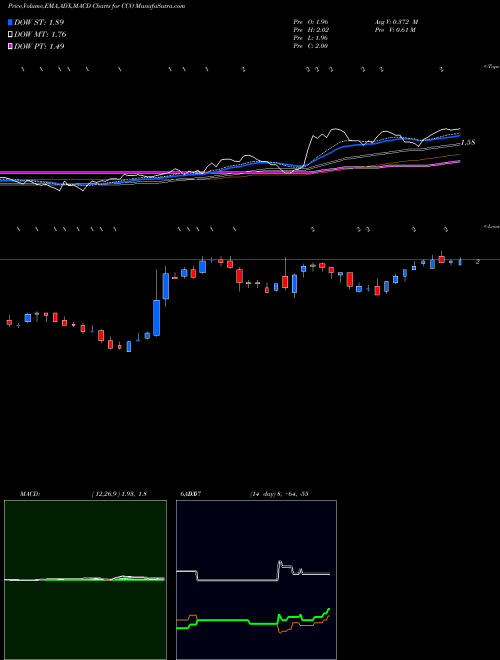Click the chart title mentioning MunafaSutra.com
The image size is (500, 660).
(96, 7)
